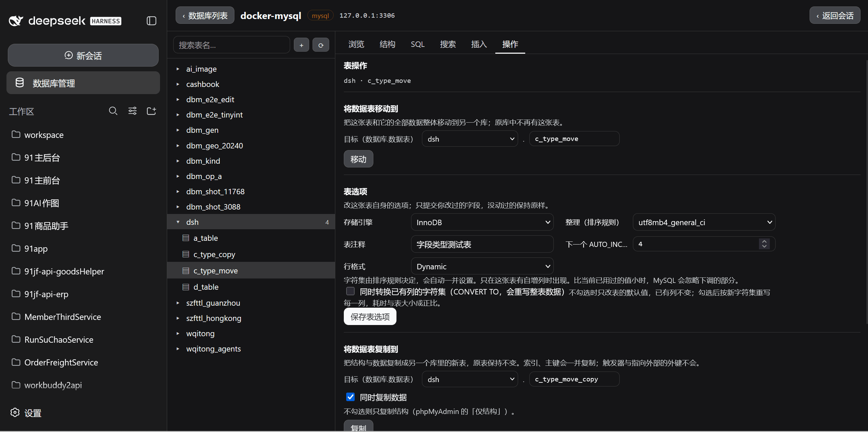Click AUTO_INCREMENT stepper arrows

pyautogui.click(x=764, y=244)
